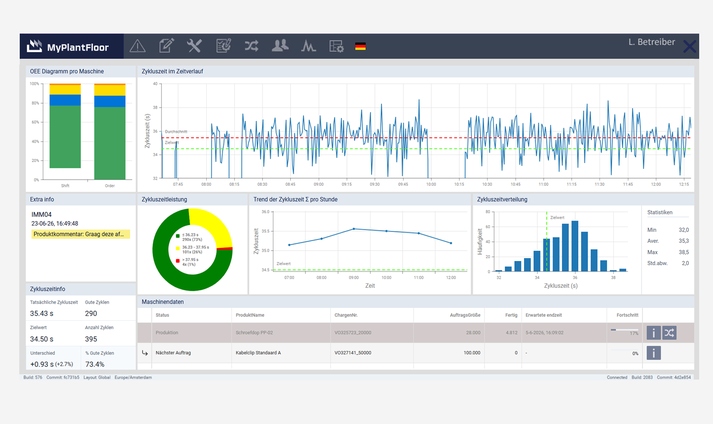Select the Fortschritt column header

(628, 315)
